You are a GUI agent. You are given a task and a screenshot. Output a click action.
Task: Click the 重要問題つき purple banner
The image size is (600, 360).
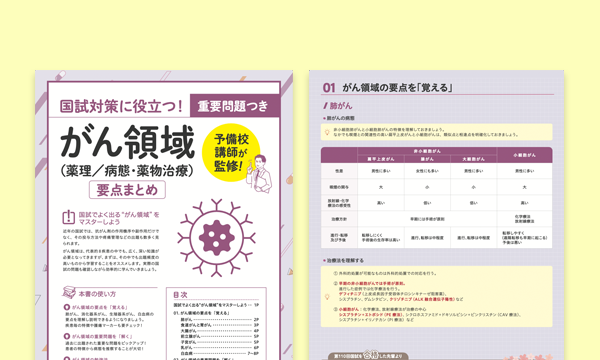[x=235, y=106]
